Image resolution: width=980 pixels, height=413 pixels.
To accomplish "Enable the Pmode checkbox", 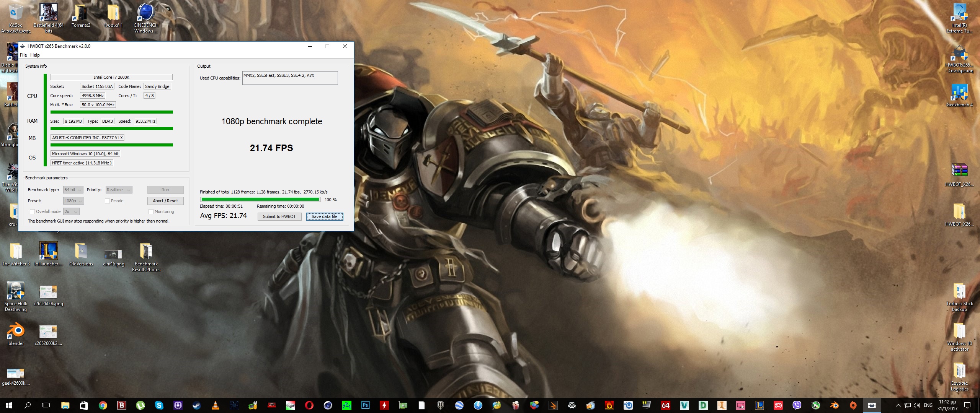I will [x=114, y=201].
